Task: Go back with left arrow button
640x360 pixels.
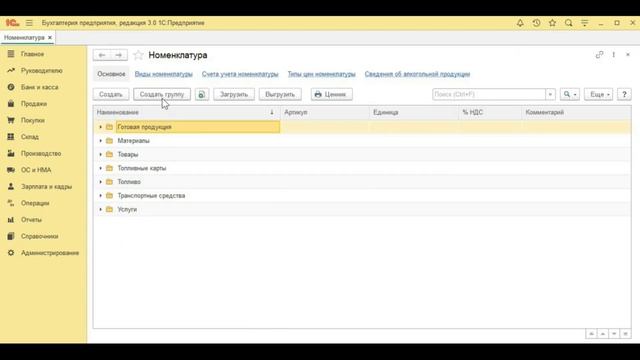Action: point(102,55)
